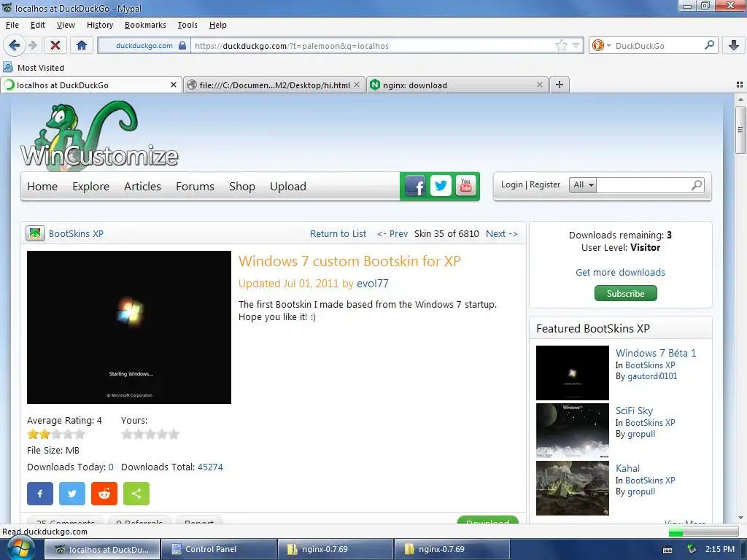This screenshot has width=747, height=560.
Task: Click the site search magnifier icon
Action: (x=697, y=184)
